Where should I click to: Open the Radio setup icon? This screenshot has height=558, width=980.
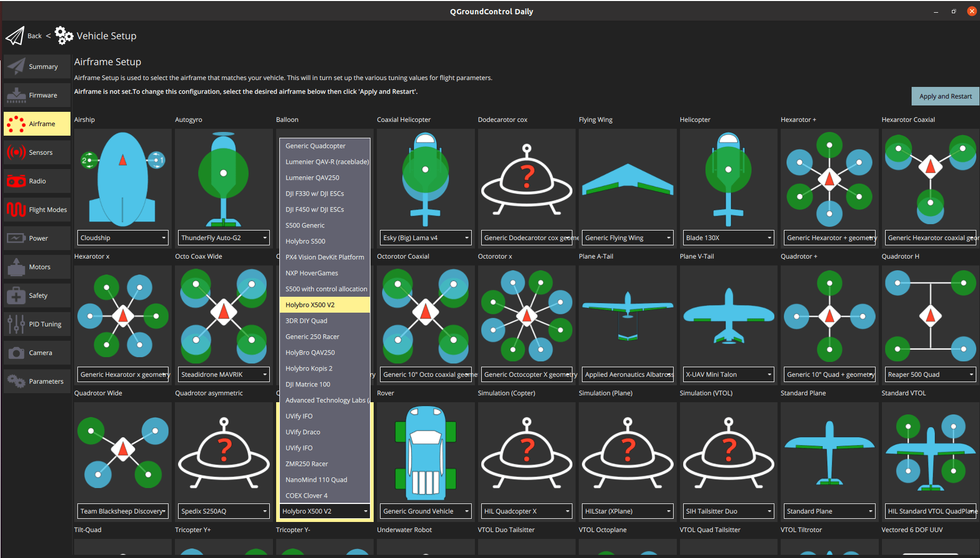point(16,181)
